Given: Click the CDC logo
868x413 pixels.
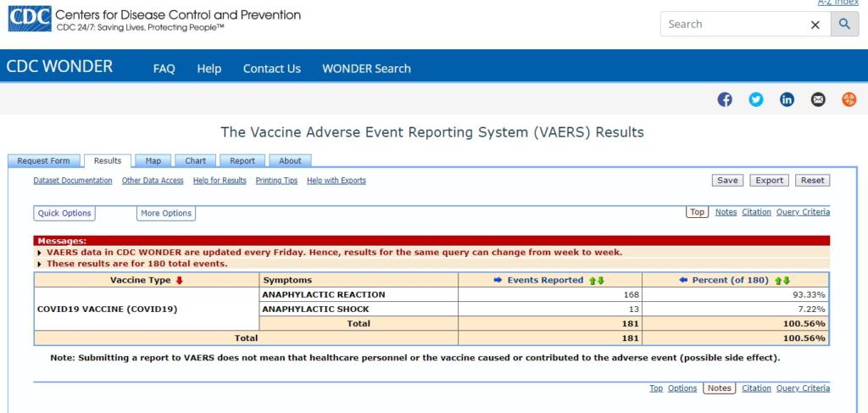Looking at the screenshot, I should click(x=28, y=19).
